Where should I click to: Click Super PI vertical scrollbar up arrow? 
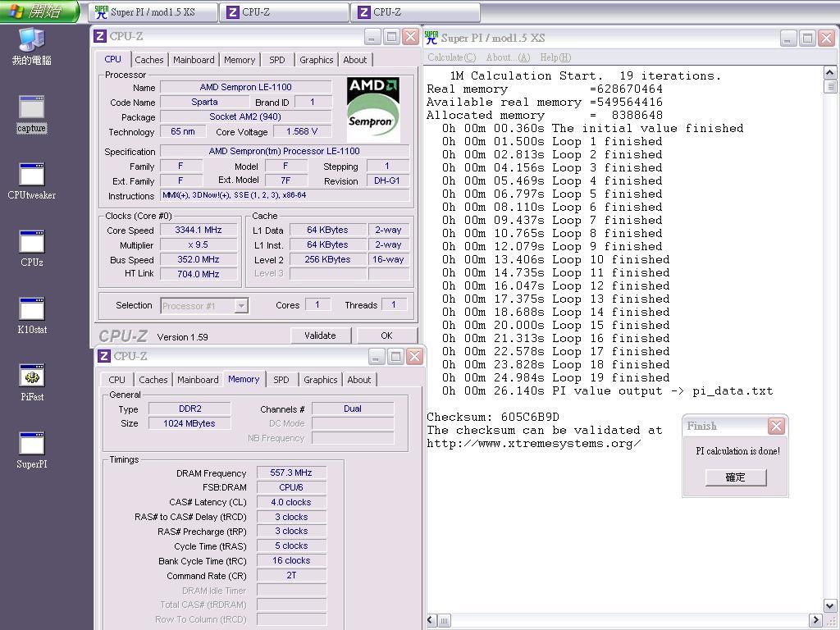830,73
